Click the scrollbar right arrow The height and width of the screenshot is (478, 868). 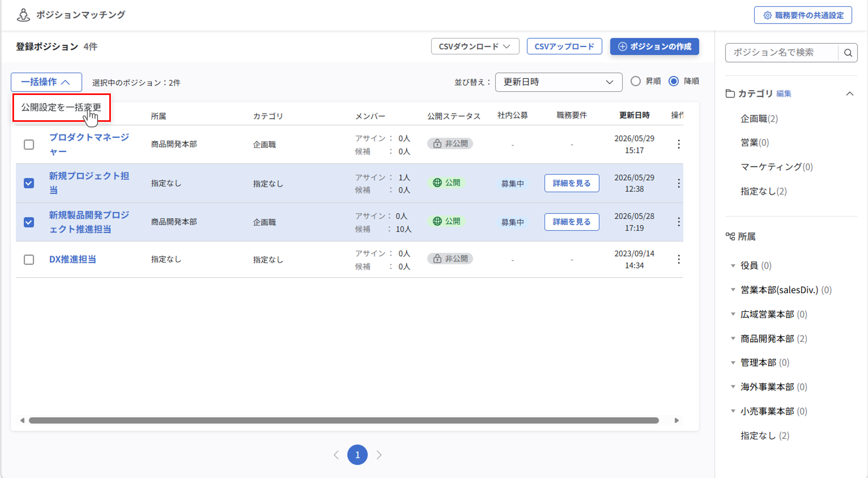pos(676,420)
